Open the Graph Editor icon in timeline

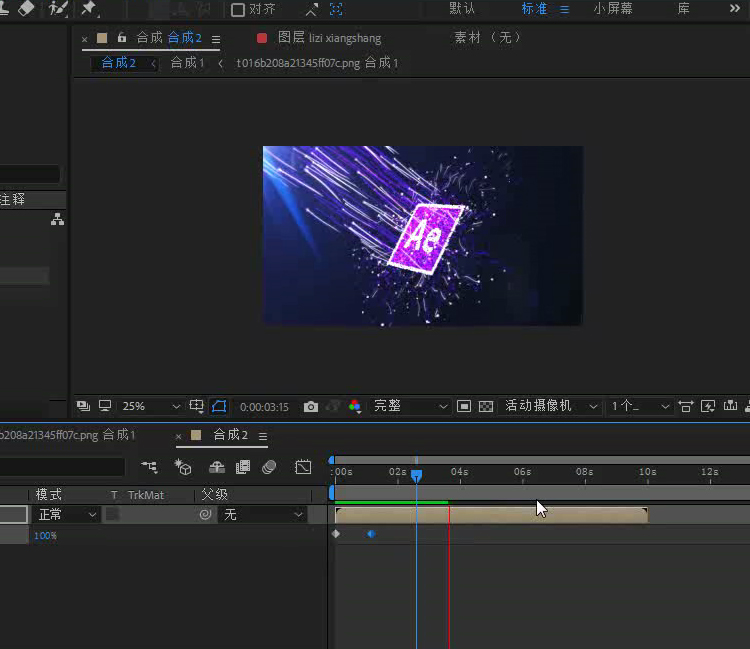[x=303, y=467]
